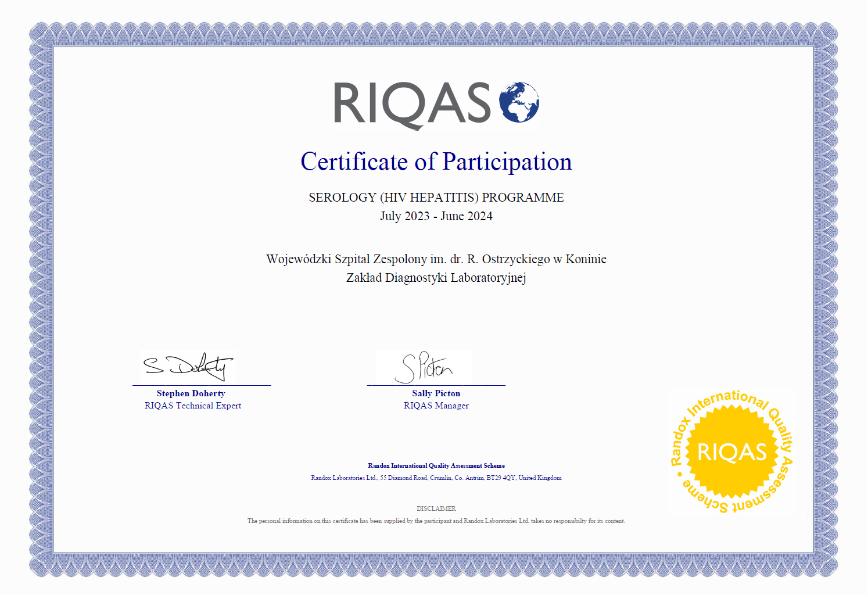The width and height of the screenshot is (868, 595).
Task: Click the 'Wojewódzki Szpital Zespolony' participant line
Action: coord(436,259)
